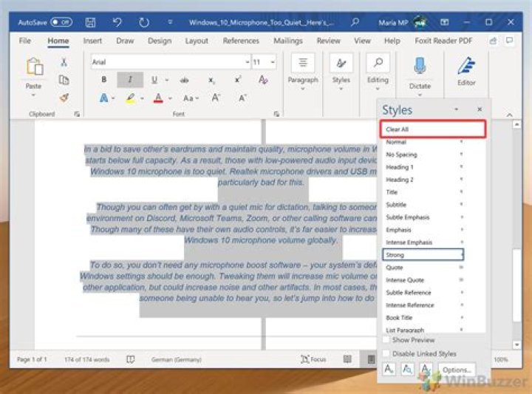532x394 pixels.
Task: Enable Focus mode in status bar
Action: 313,359
